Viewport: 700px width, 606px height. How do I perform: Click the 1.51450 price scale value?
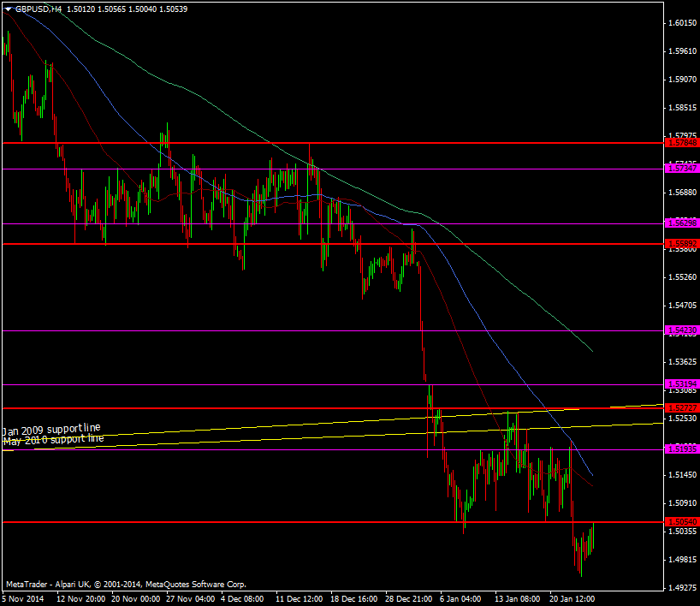682,475
